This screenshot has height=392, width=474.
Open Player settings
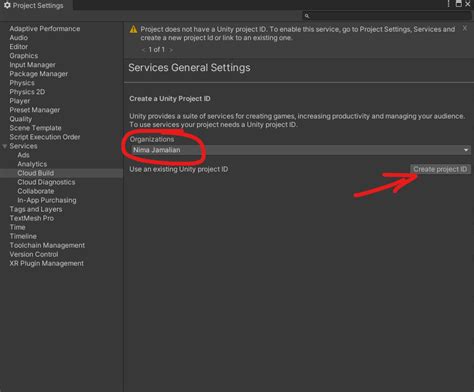[20, 101]
